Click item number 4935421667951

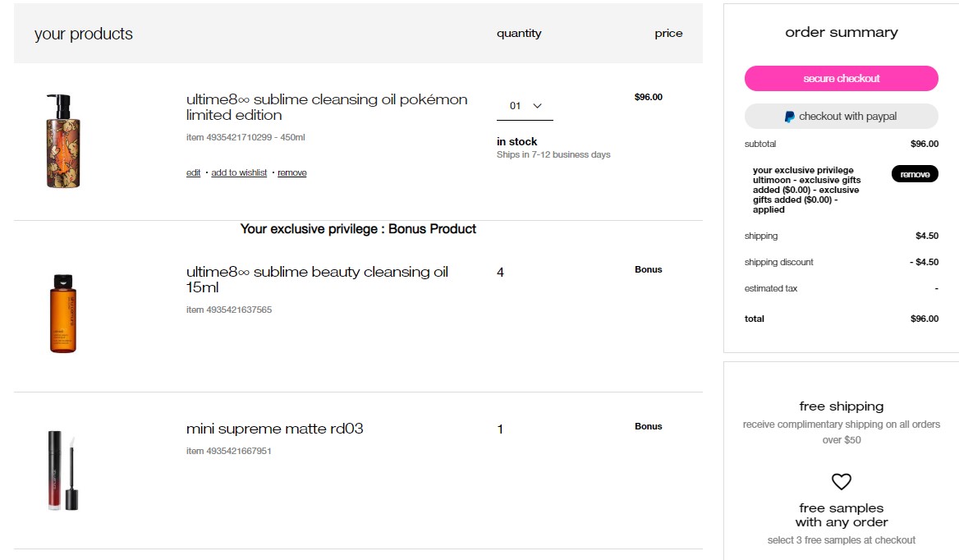[229, 451]
